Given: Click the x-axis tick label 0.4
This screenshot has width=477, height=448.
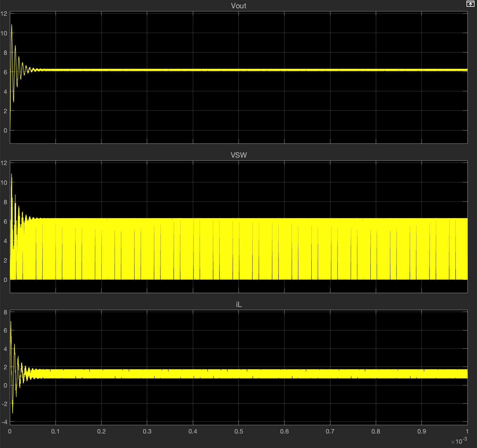Looking at the screenshot, I should 193,431.
